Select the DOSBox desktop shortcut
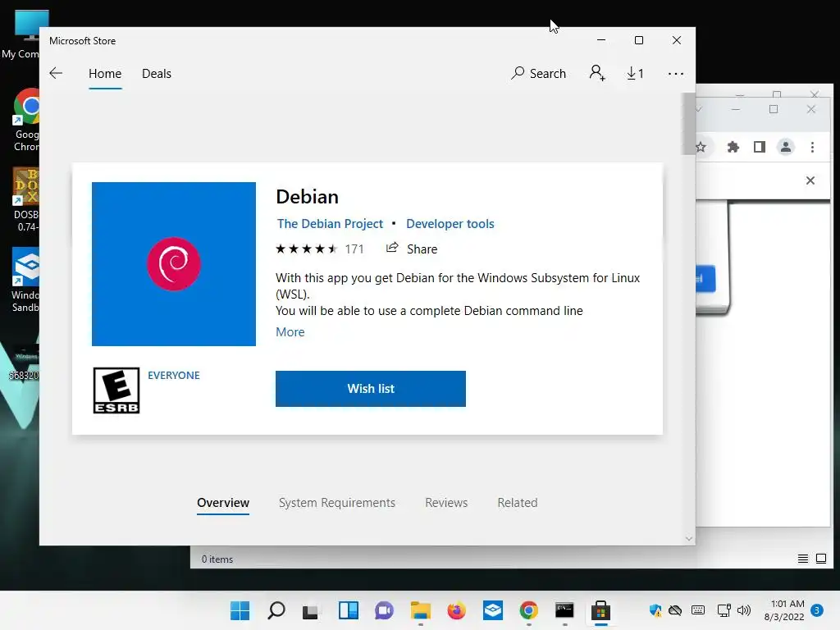The width and height of the screenshot is (840, 630). (x=25, y=199)
